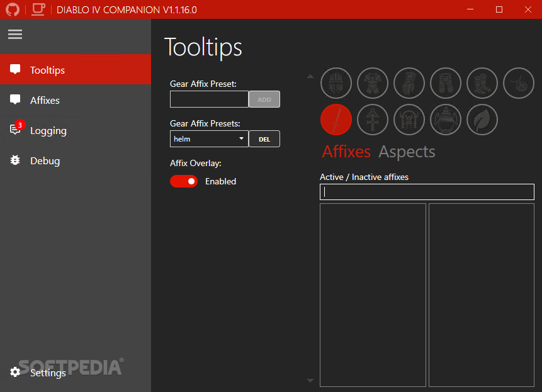Image resolution: width=542 pixels, height=392 pixels.
Task: Click the Logging icon with badge
Action: (16, 128)
